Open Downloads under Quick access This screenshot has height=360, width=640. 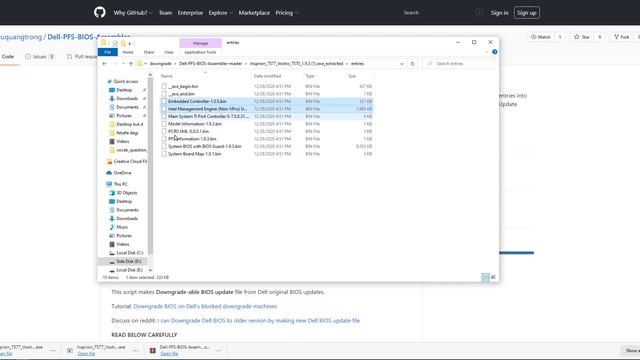click(127, 98)
